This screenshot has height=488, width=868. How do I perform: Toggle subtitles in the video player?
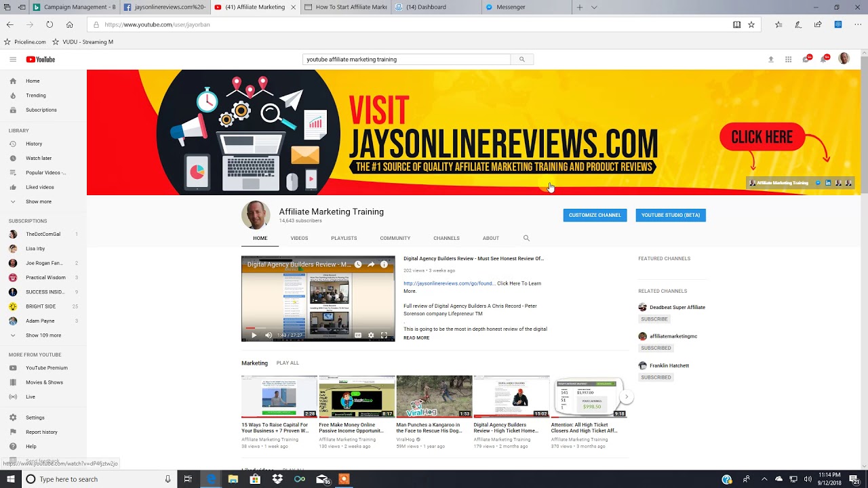[358, 335]
